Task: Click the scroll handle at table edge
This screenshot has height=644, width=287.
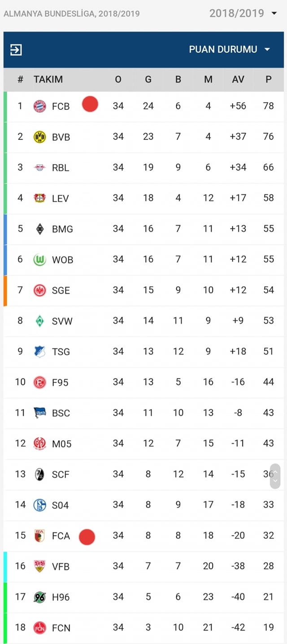Action: (x=275, y=476)
